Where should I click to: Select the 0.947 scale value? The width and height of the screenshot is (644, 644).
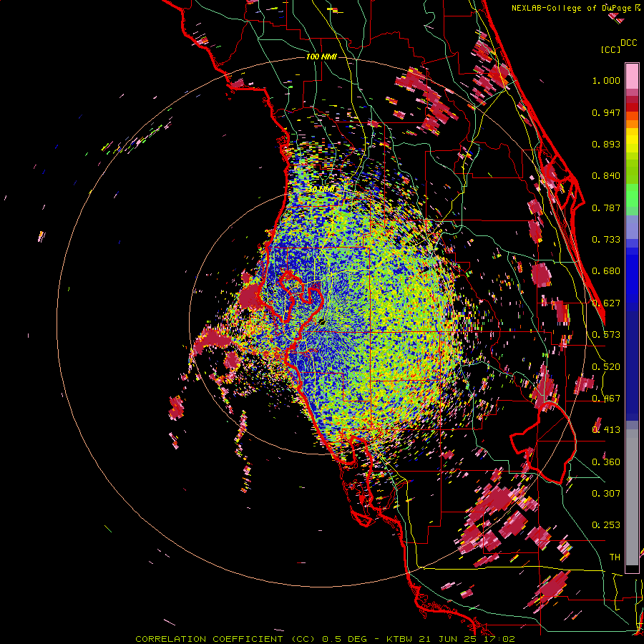606,112
